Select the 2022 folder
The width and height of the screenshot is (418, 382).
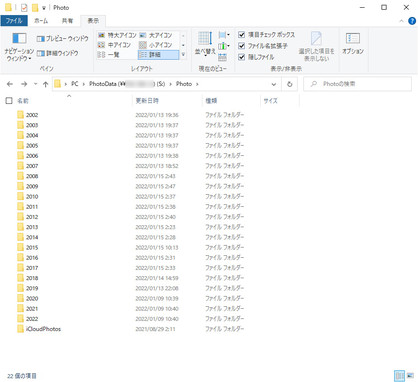pos(32,319)
